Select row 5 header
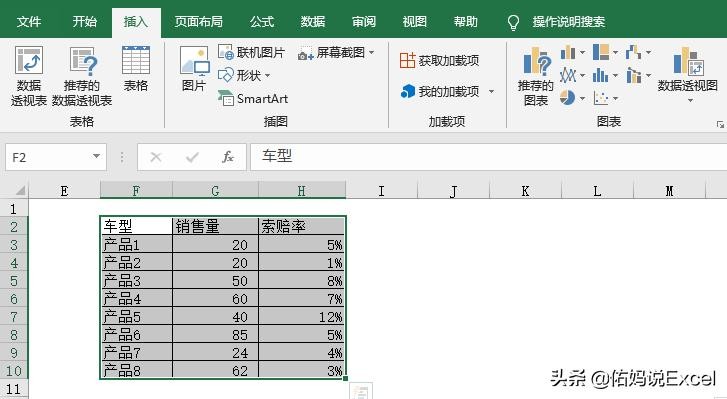Screen dimensions: 727x399 tap(14, 281)
